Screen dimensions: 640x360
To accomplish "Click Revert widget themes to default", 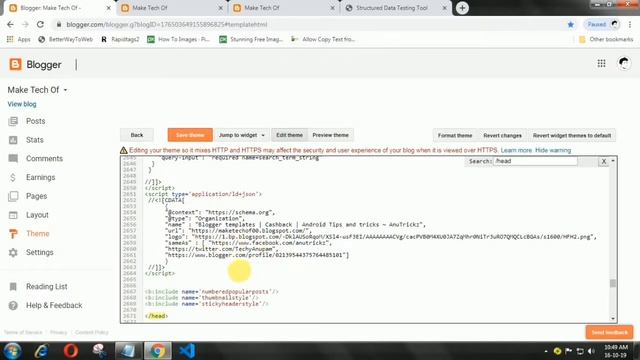I will click(572, 136).
